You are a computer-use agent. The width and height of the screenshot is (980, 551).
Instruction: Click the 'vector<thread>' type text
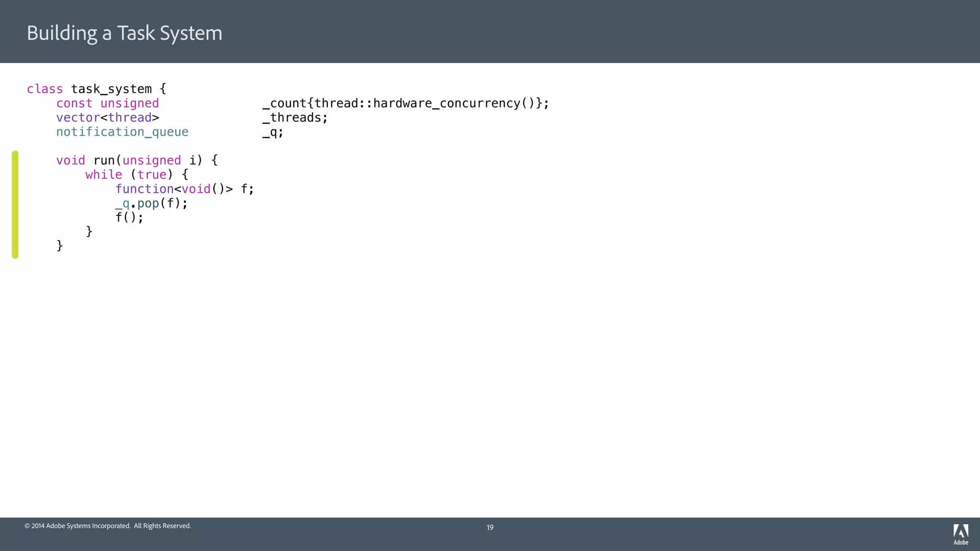click(x=107, y=118)
